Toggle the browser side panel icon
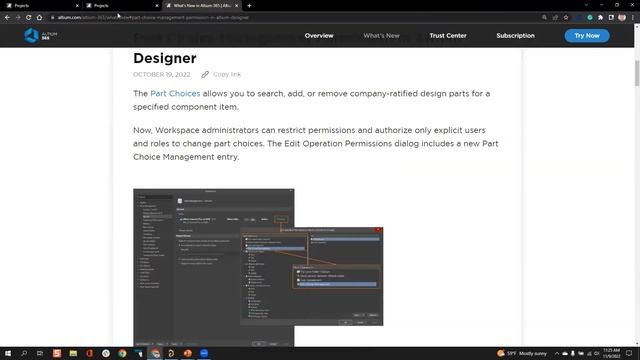The height and width of the screenshot is (360, 640). (x=611, y=18)
